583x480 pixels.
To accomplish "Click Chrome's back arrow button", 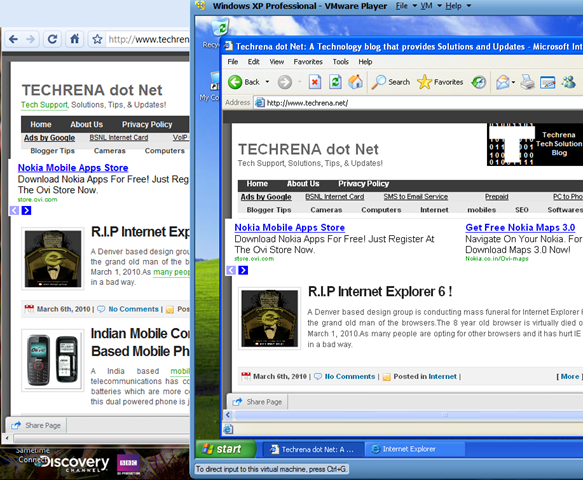I will tap(13, 39).
